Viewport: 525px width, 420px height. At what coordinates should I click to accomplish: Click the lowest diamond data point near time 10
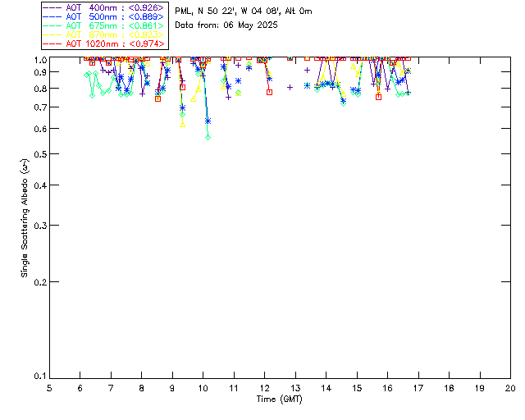pyautogui.click(x=208, y=137)
